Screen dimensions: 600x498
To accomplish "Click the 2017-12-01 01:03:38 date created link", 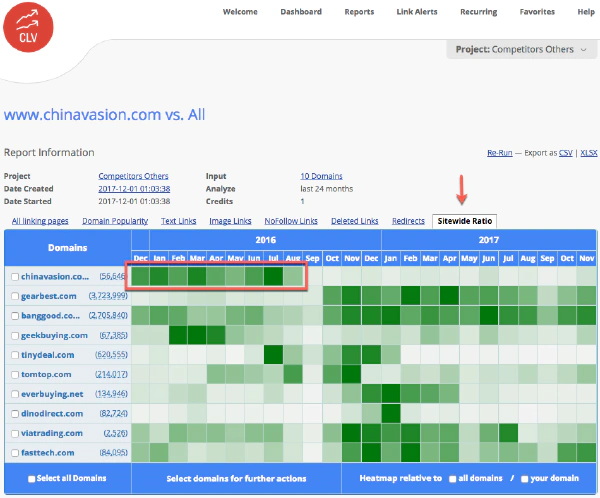I will click(x=134, y=189).
